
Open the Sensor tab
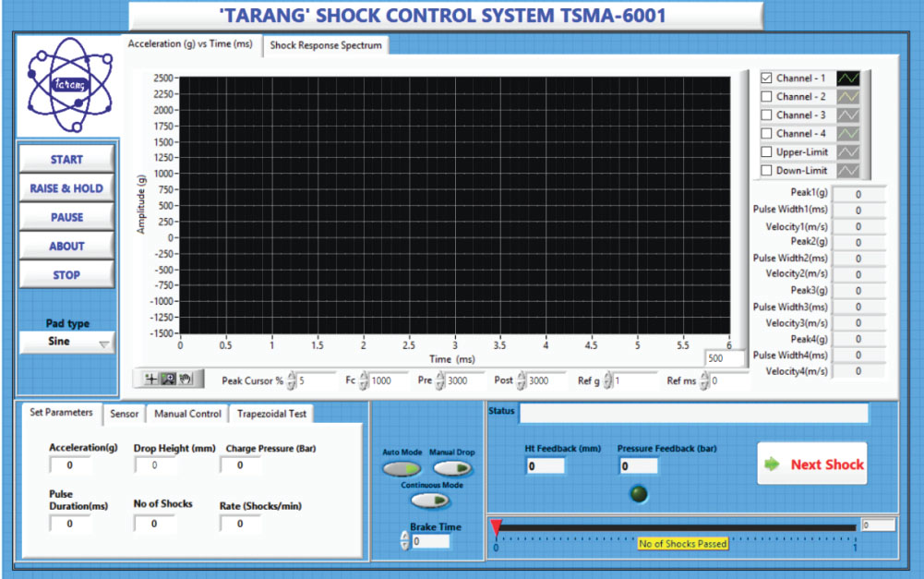click(x=125, y=414)
